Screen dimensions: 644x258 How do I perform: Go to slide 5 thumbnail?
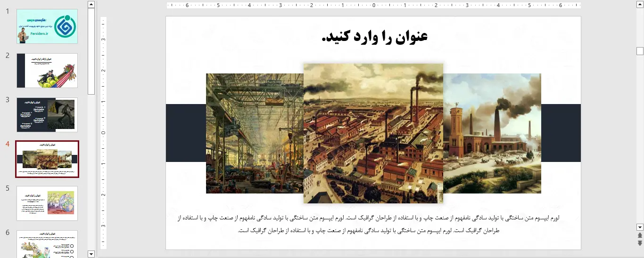point(47,203)
